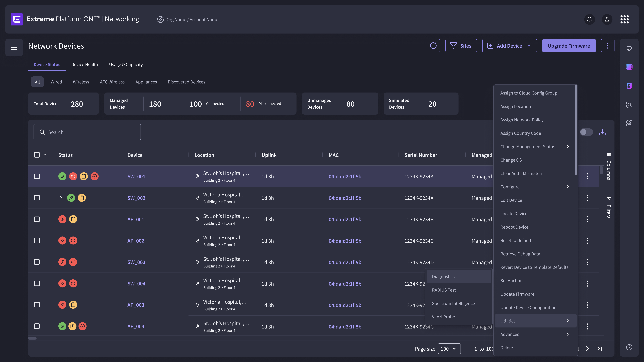Viewport: 644px width, 362px height.
Task: Open user profile icon
Action: (x=607, y=19)
